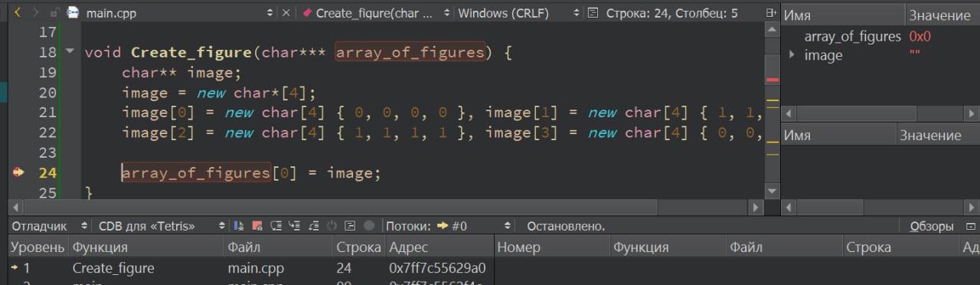This screenshot has height=285, width=980.
Task: Click the Функция breakpoints column header
Action: pos(668,247)
